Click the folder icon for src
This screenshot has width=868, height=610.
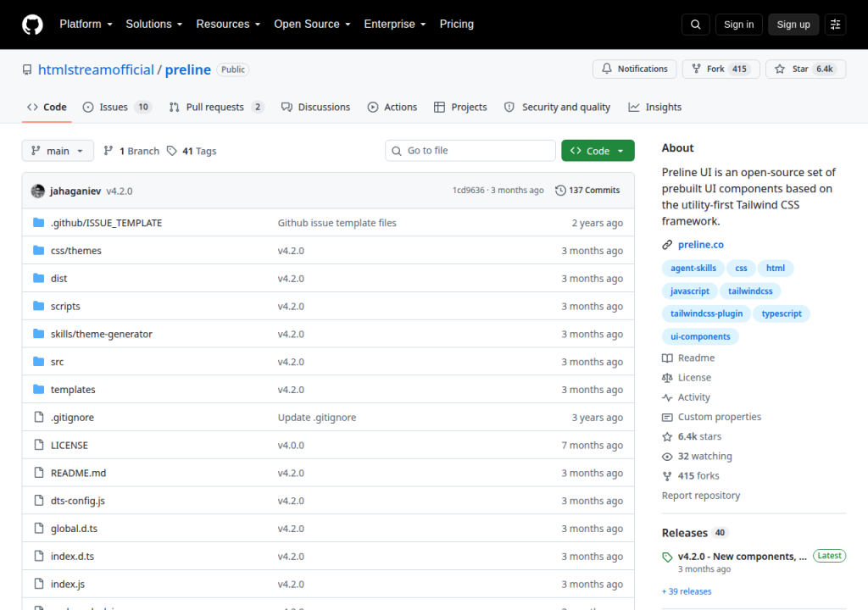(38, 362)
